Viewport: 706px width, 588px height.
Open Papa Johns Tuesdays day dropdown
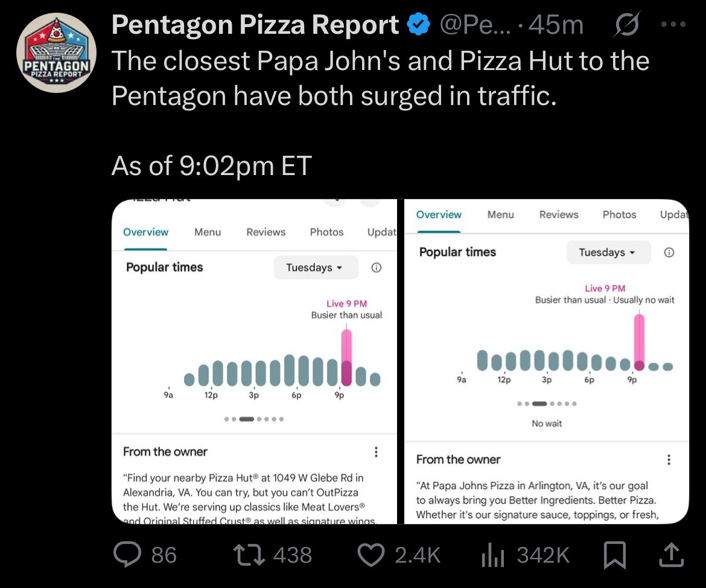608,252
